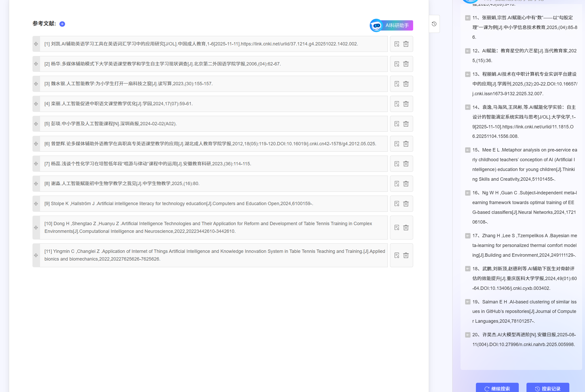Click reference [6] text by 曾楚辉
The width and height of the screenshot is (585, 392).
click(x=210, y=144)
